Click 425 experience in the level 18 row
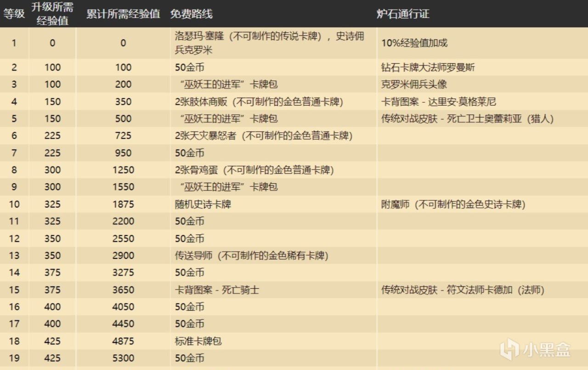The width and height of the screenshot is (588, 370). click(52, 341)
